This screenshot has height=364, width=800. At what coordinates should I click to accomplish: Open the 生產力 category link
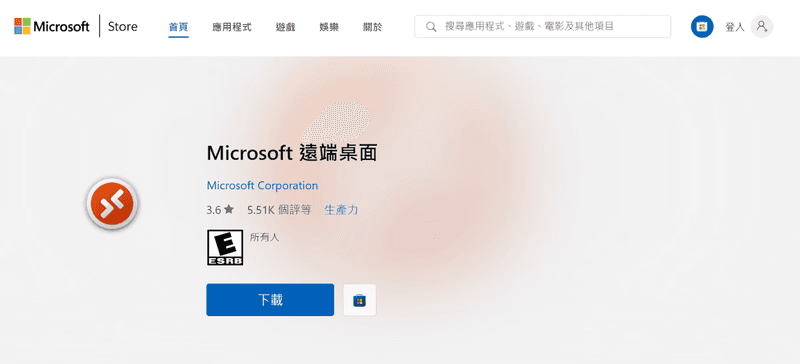pyautogui.click(x=341, y=209)
